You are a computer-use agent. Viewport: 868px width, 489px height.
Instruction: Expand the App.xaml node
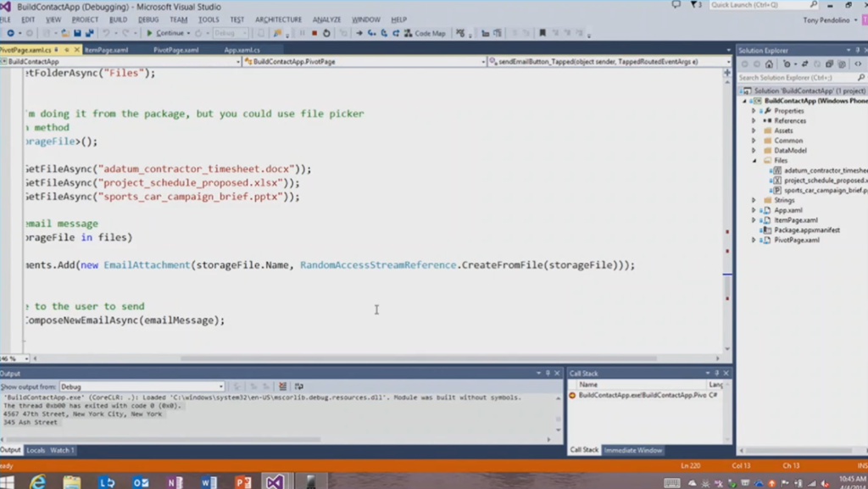[x=754, y=210]
